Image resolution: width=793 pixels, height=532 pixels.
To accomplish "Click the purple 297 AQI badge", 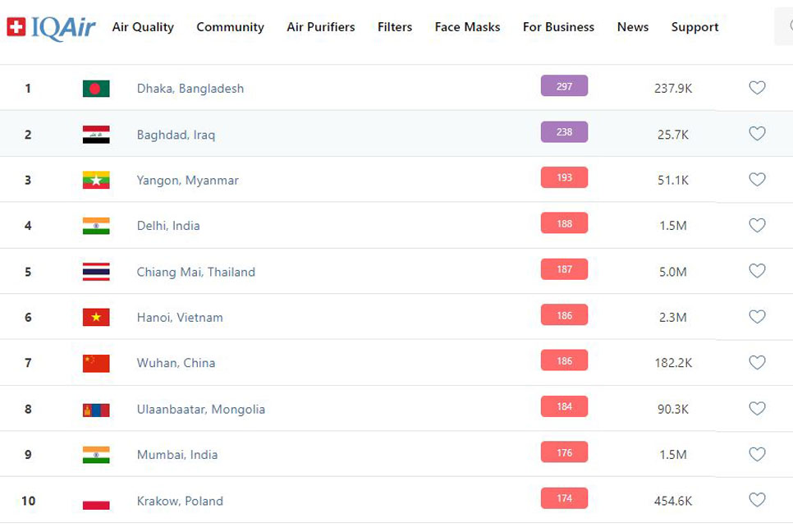I will click(564, 86).
